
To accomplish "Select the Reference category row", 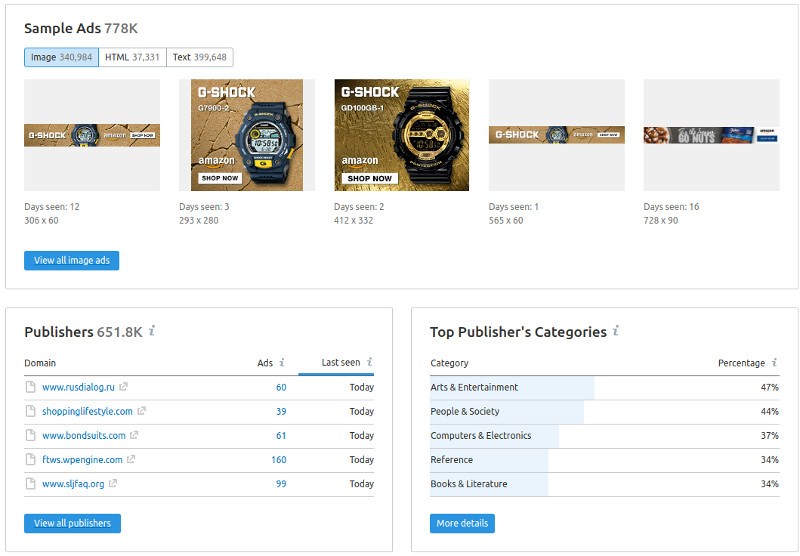I will point(605,460).
